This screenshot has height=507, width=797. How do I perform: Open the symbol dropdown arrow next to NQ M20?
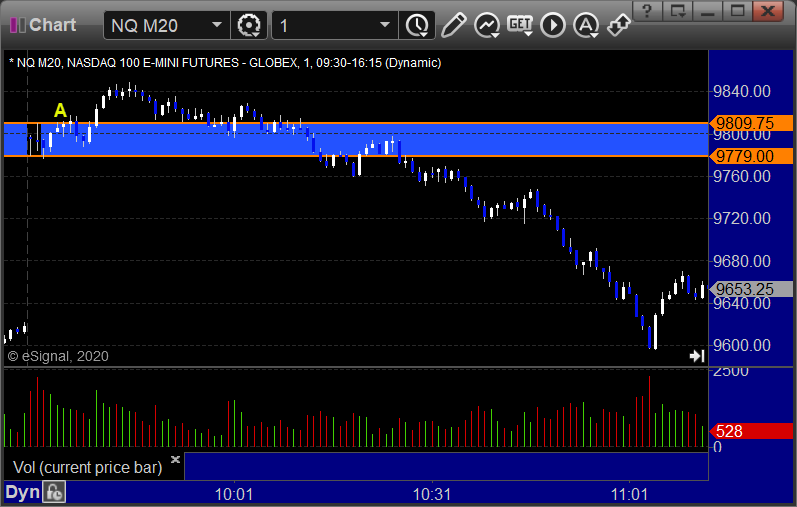click(x=217, y=25)
